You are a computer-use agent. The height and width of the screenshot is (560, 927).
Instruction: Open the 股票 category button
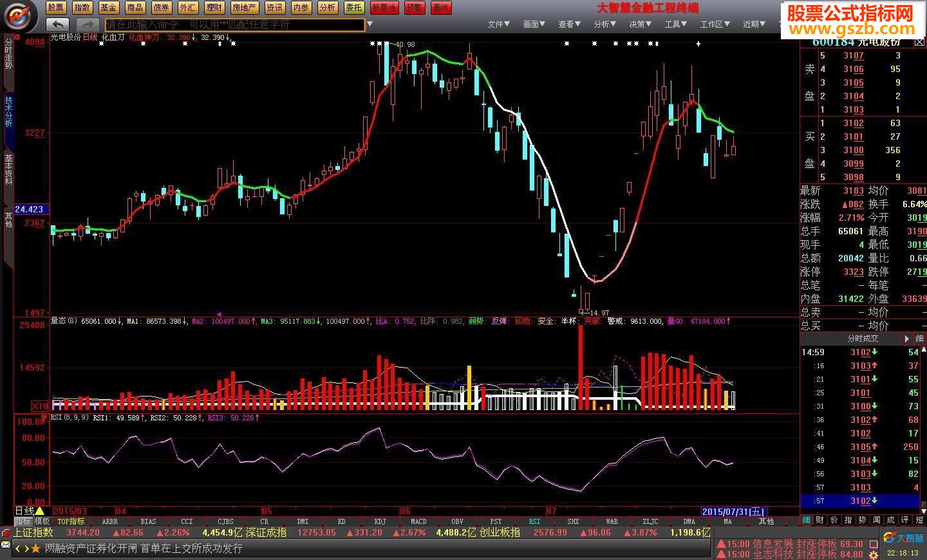56,8
